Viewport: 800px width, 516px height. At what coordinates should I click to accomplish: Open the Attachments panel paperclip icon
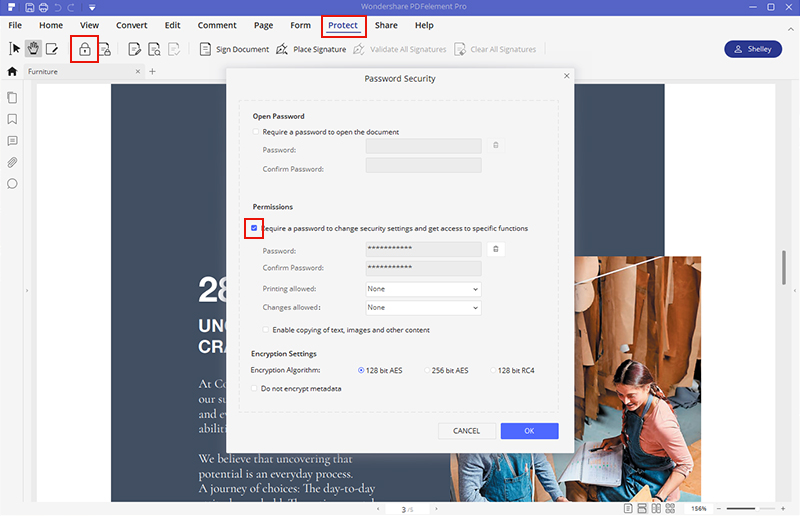click(x=13, y=162)
